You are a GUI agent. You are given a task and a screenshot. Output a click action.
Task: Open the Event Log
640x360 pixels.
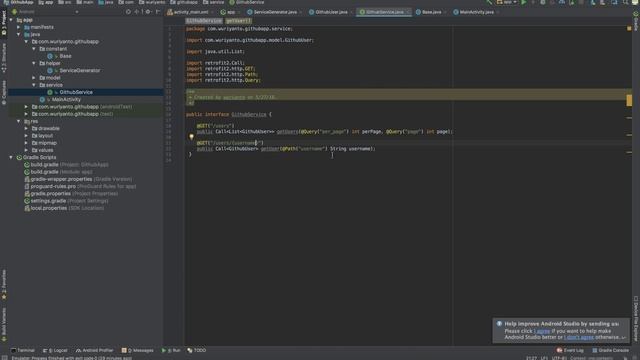pos(570,350)
